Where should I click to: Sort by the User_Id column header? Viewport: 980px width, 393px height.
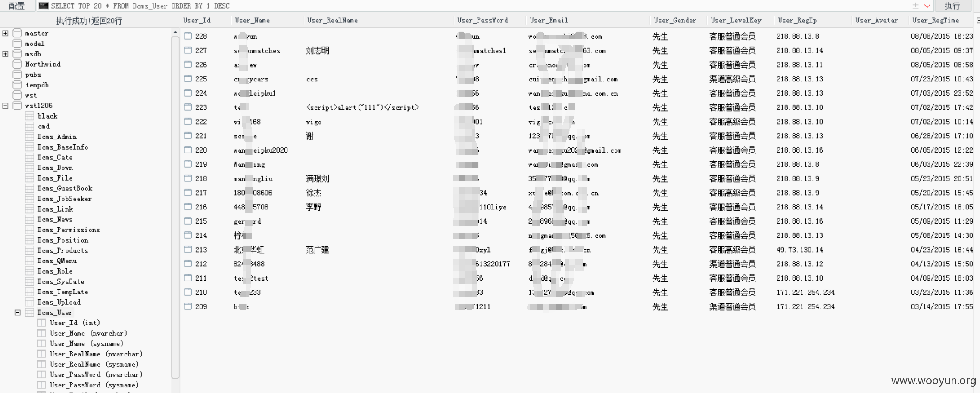pyautogui.click(x=197, y=20)
